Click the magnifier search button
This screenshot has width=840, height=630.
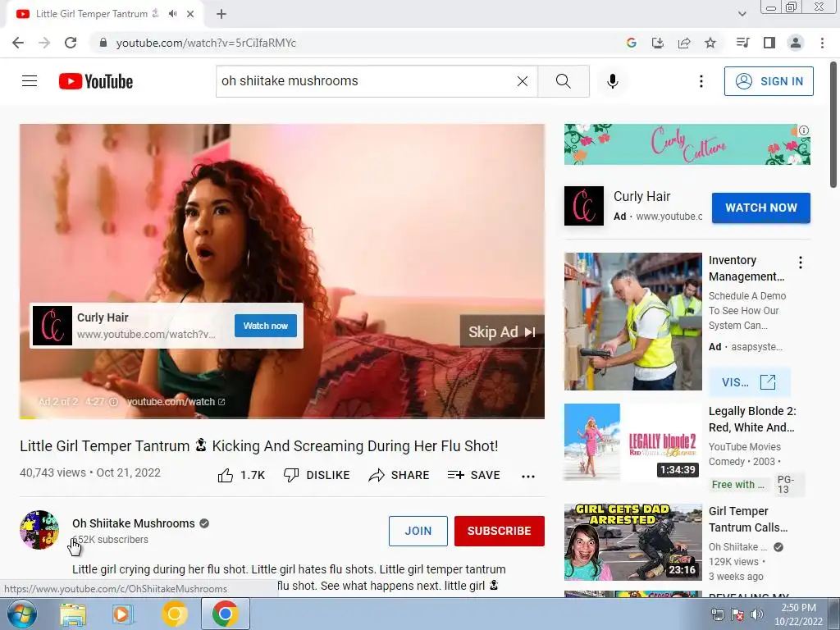[x=563, y=81]
